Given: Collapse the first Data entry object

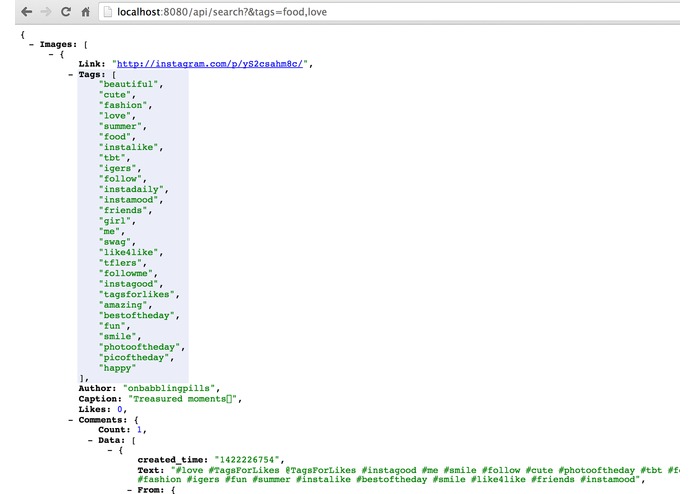Looking at the screenshot, I should [x=110, y=450].
